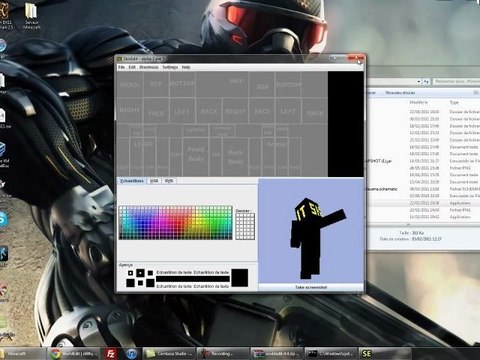Focus the Rechercher search field in Explorer
The width and height of the screenshot is (480, 360).
pos(457,81)
